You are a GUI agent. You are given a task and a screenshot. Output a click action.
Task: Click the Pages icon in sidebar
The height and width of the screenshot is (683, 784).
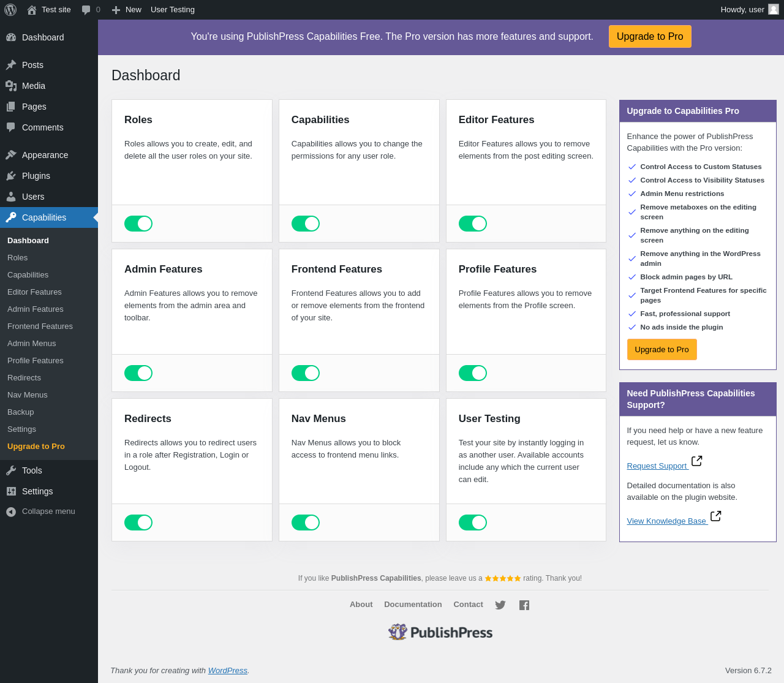tap(11, 107)
